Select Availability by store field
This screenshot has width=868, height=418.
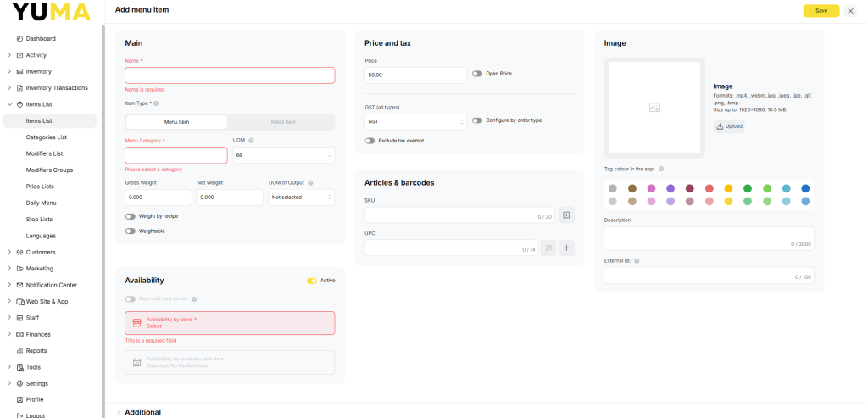pos(230,323)
